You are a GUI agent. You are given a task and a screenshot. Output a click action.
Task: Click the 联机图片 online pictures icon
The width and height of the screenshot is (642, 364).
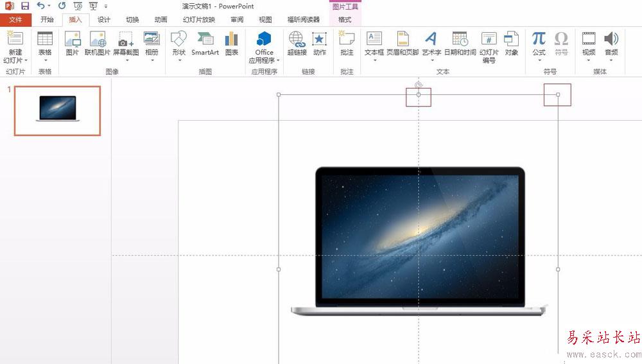(x=98, y=44)
